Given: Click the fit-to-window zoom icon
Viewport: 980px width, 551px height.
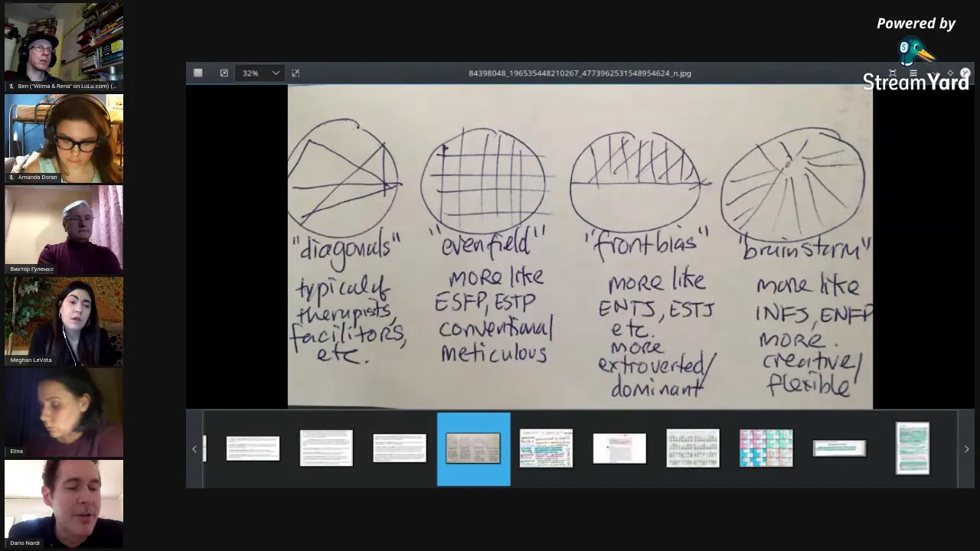Looking at the screenshot, I should [x=224, y=73].
